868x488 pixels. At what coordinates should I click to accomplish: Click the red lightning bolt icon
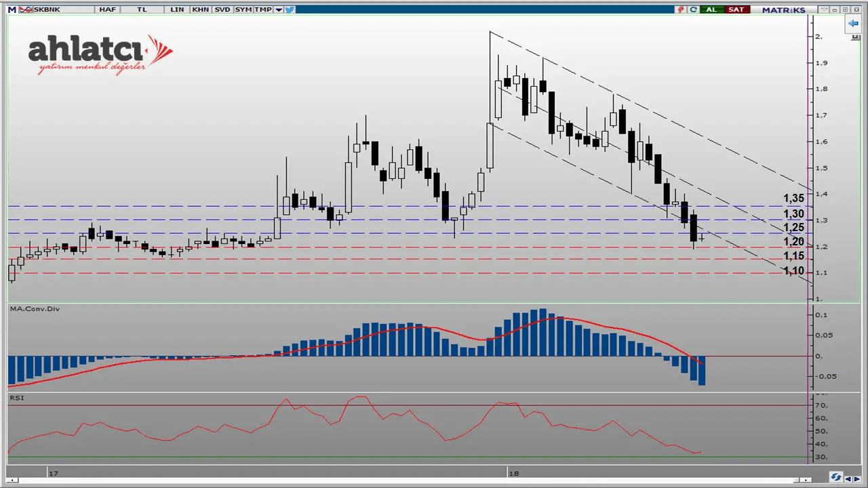tap(681, 9)
